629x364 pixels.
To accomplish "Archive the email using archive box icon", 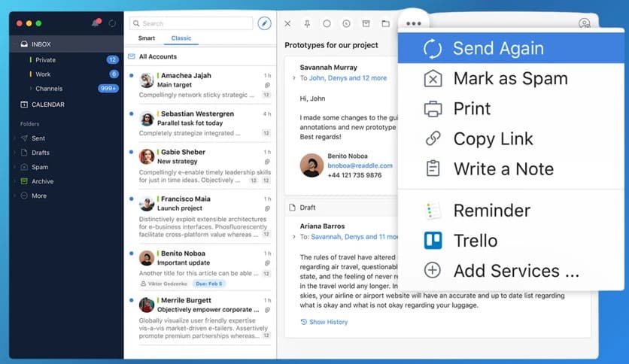I will click(x=366, y=23).
